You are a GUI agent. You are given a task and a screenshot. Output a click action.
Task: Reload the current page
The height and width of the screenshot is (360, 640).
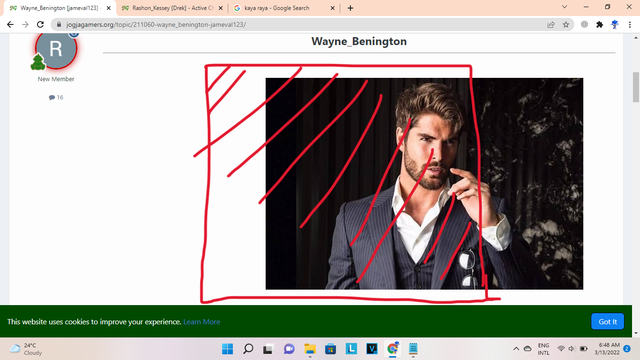pyautogui.click(x=40, y=24)
